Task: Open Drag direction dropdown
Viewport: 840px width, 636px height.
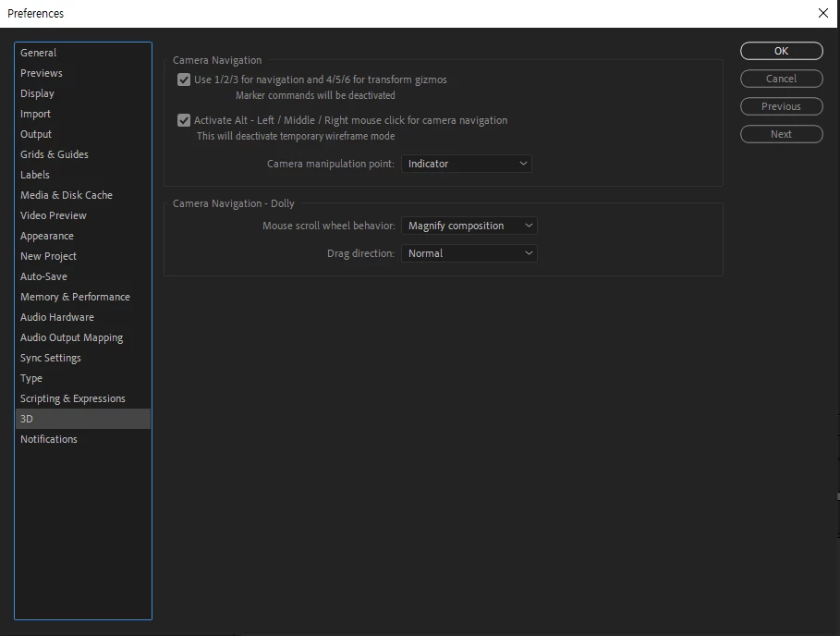Action: [469, 253]
